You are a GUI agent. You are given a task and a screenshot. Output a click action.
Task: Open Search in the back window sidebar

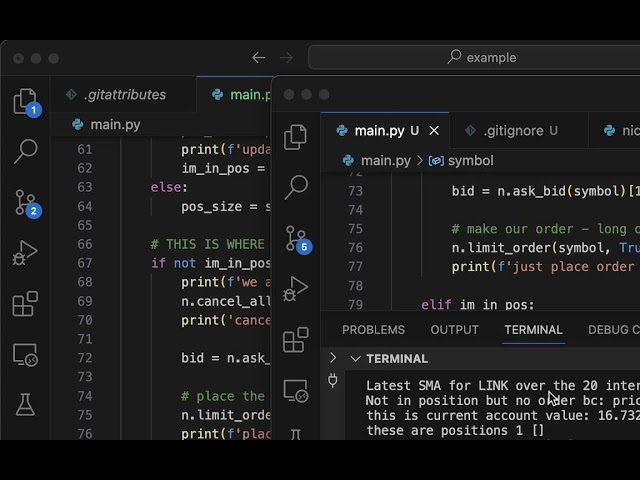coord(25,151)
